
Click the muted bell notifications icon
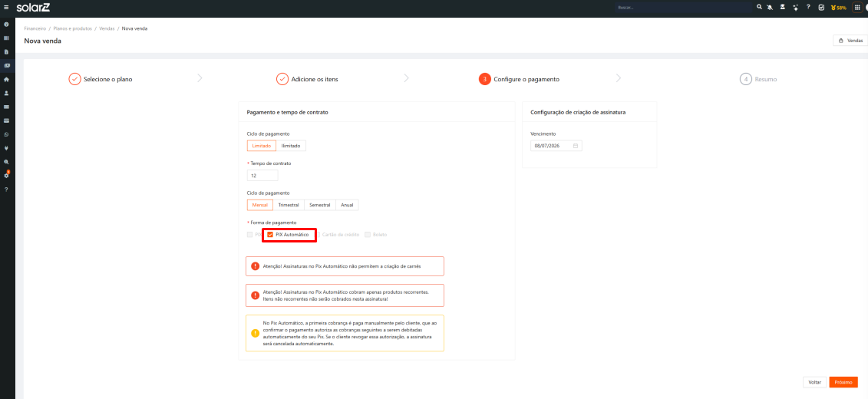pos(770,7)
